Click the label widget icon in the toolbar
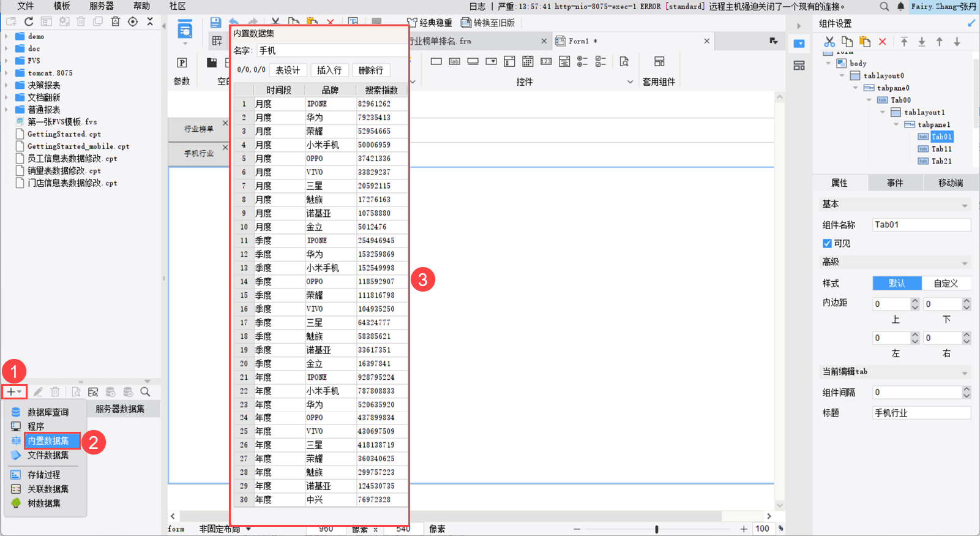Image resolution: width=980 pixels, height=536 pixels. pos(454,61)
